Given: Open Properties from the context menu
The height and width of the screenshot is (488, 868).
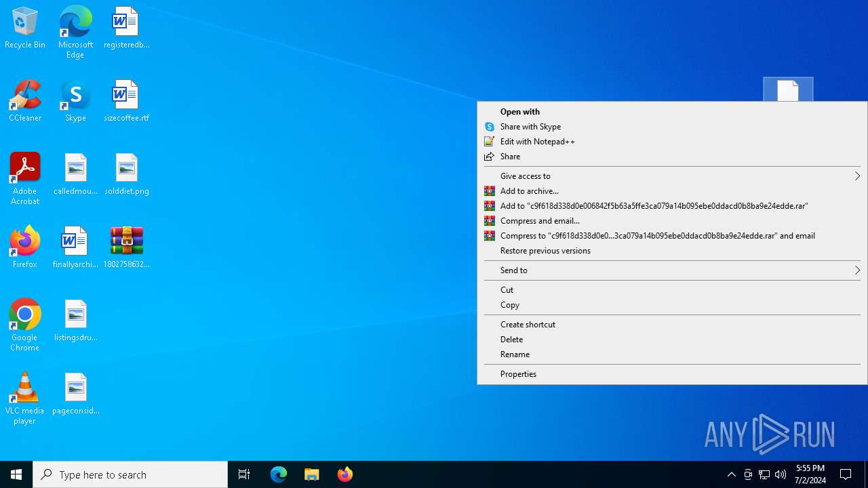Looking at the screenshot, I should pyautogui.click(x=672, y=374).
